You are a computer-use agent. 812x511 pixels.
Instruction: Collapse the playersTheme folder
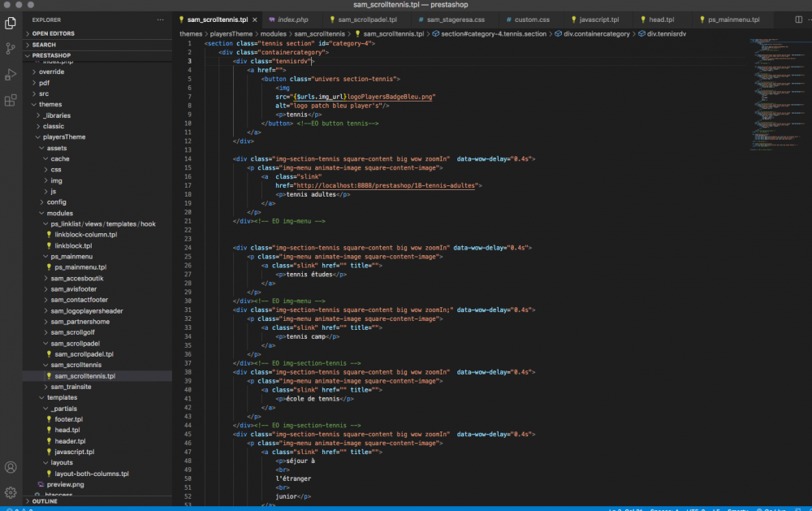[62, 136]
